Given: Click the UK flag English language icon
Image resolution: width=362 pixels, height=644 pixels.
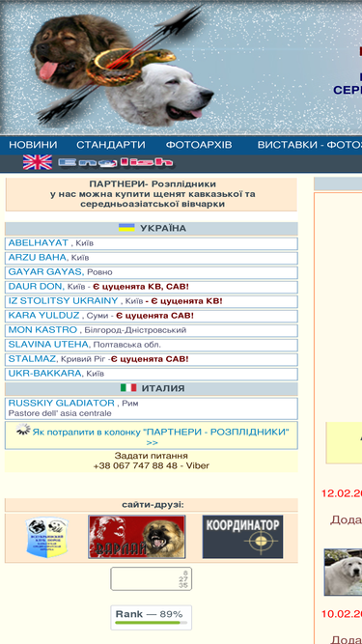Looking at the screenshot, I should click(38, 162).
